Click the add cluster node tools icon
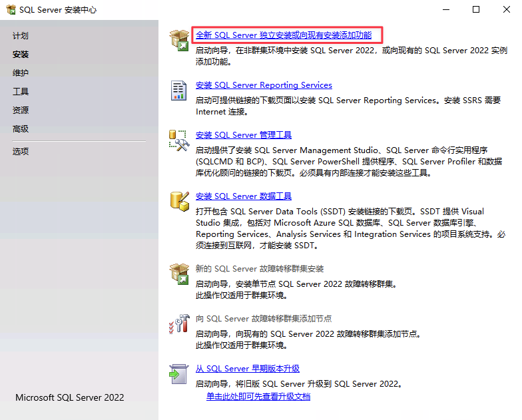This screenshot has height=420, width=522. [179, 323]
